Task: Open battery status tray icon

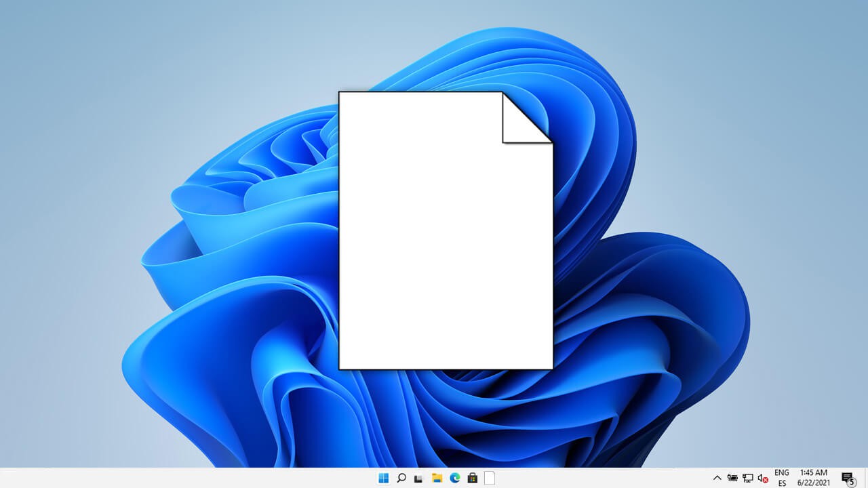Action: pyautogui.click(x=733, y=478)
